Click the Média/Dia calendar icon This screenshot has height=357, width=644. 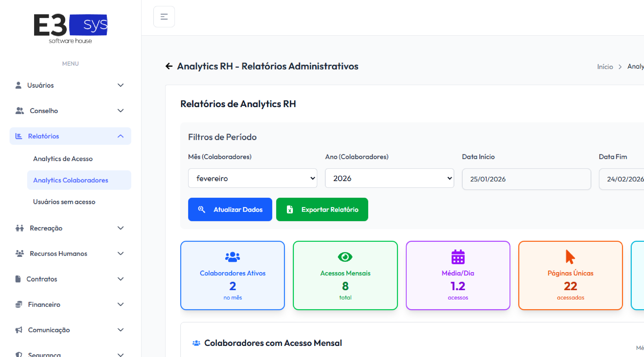pos(458,257)
